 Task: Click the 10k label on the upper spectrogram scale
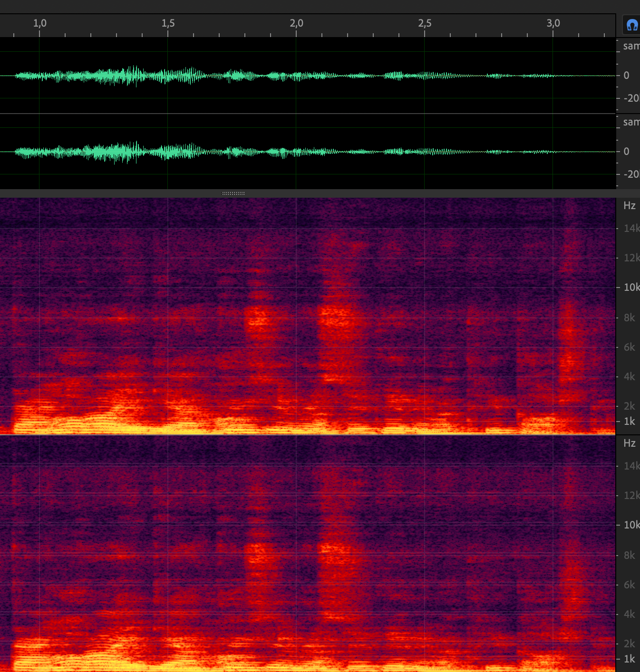coord(631,288)
